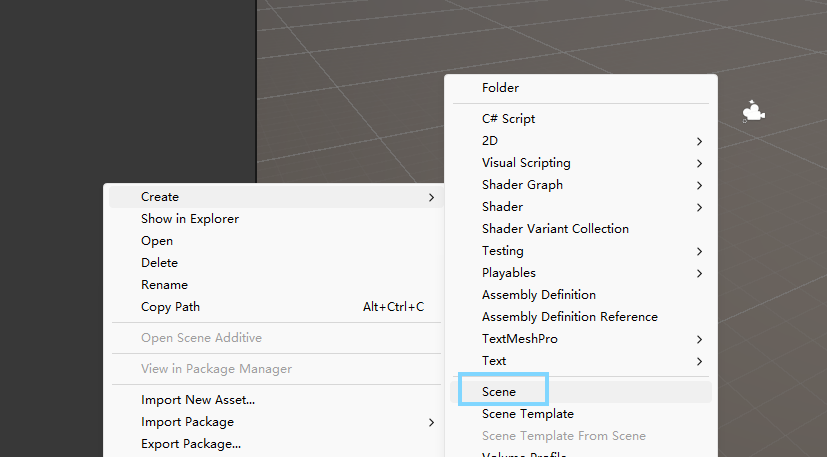Viewport: 827px width, 457px height.
Task: Click Copy Path menu entry
Action: pyautogui.click(x=171, y=307)
